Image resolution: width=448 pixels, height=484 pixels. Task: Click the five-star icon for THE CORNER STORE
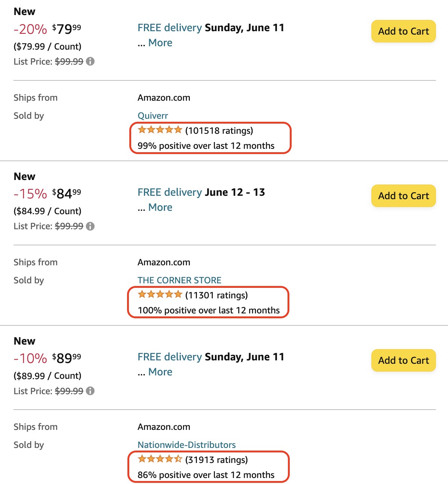coord(159,294)
